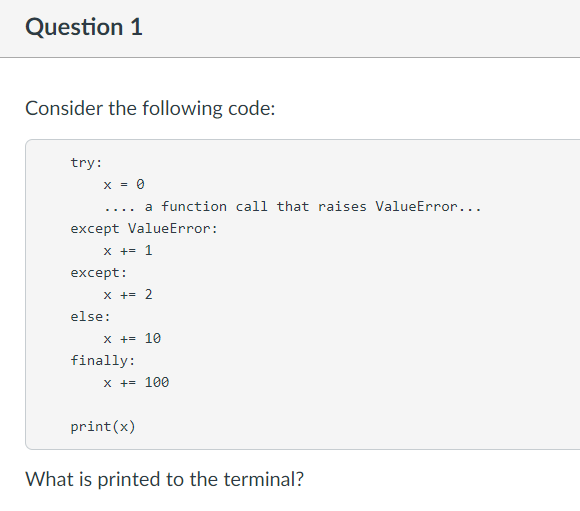This screenshot has height=511, width=580.
Task: Click the word 'ValueError' in the comment line
Action: pyautogui.click(x=417, y=206)
